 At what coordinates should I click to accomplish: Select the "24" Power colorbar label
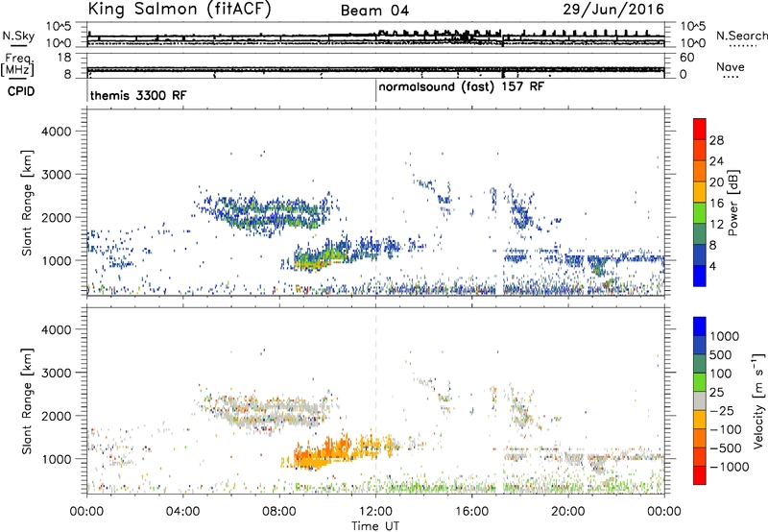(716, 161)
